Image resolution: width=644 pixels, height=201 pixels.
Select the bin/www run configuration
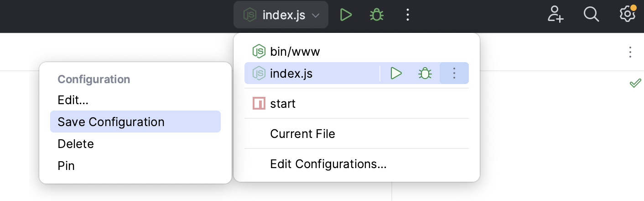295,51
